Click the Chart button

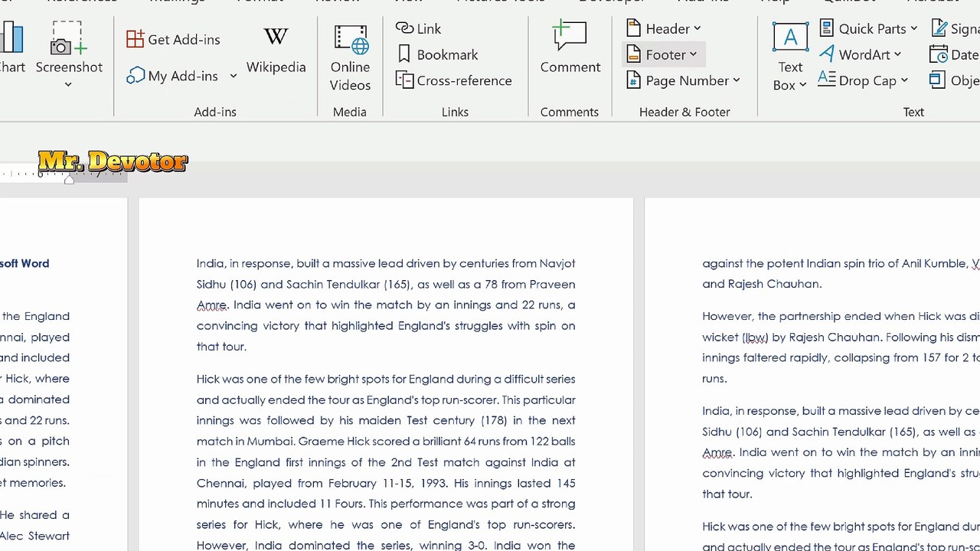tap(11, 47)
